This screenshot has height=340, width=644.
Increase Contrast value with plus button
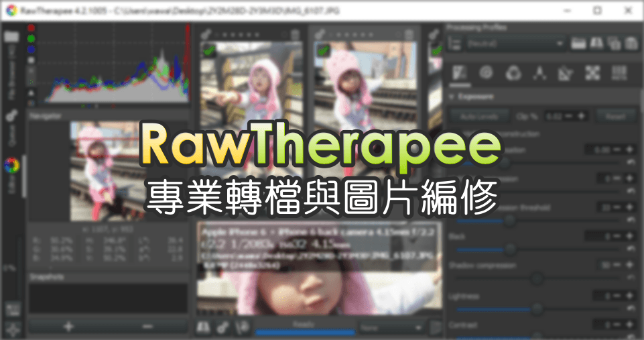(x=630, y=325)
